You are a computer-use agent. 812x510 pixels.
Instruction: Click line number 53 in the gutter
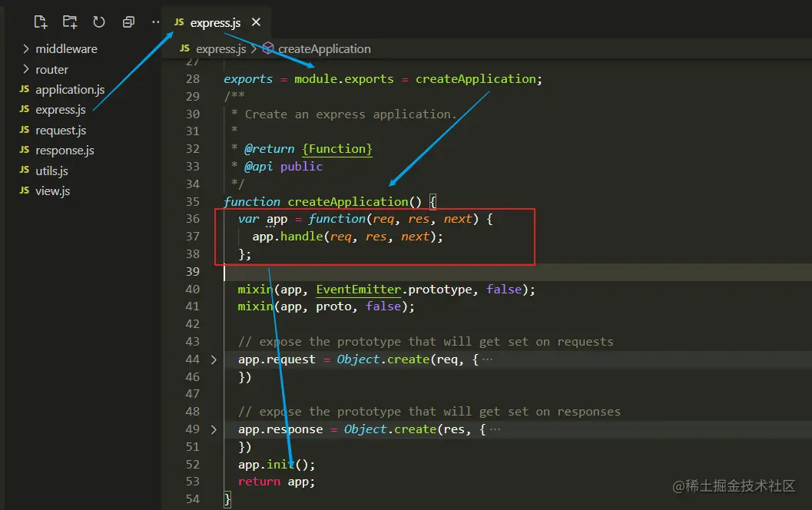click(x=193, y=482)
